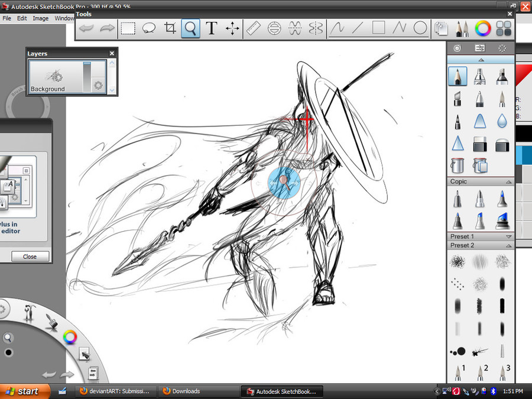This screenshot has height=399, width=532.
Task: Choose the Crop tool
Action: point(170,28)
